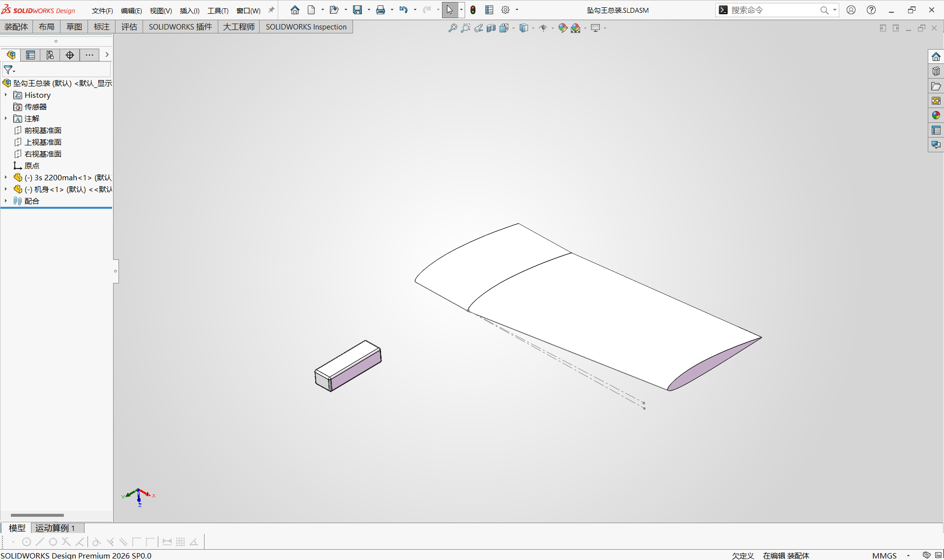Expand the 注解 annotations node
Image resolution: width=944 pixels, height=560 pixels.
[6, 118]
